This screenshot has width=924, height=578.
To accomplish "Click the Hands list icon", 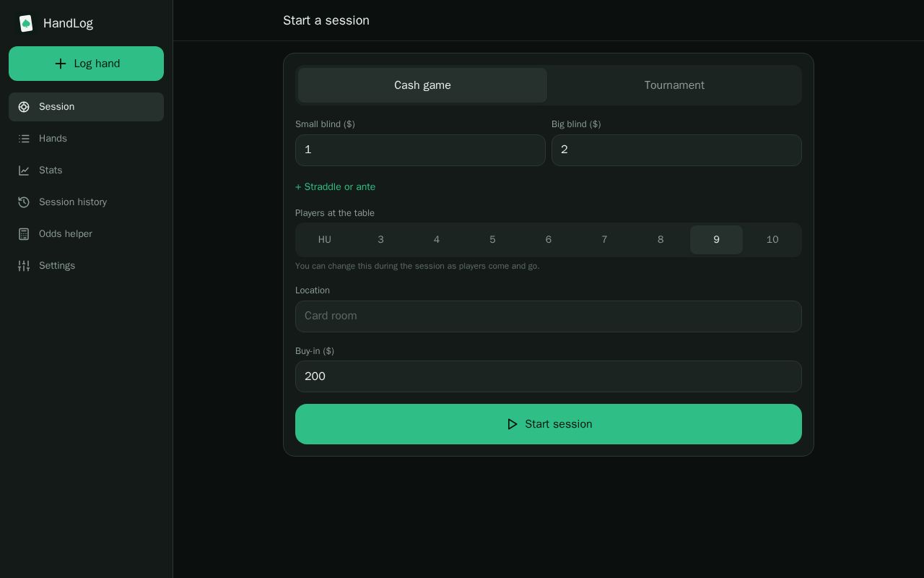I will (24, 139).
